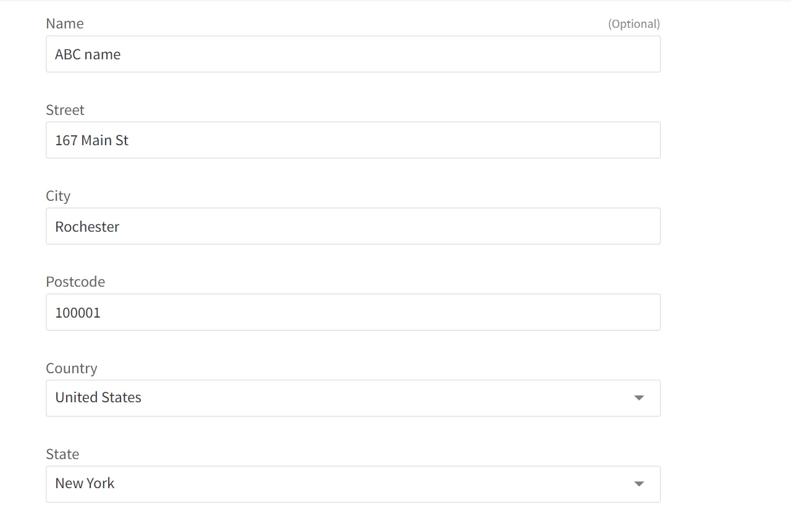Screen dimensions: 791x532
Task: Click the "100001" postcode text
Action: (x=78, y=313)
